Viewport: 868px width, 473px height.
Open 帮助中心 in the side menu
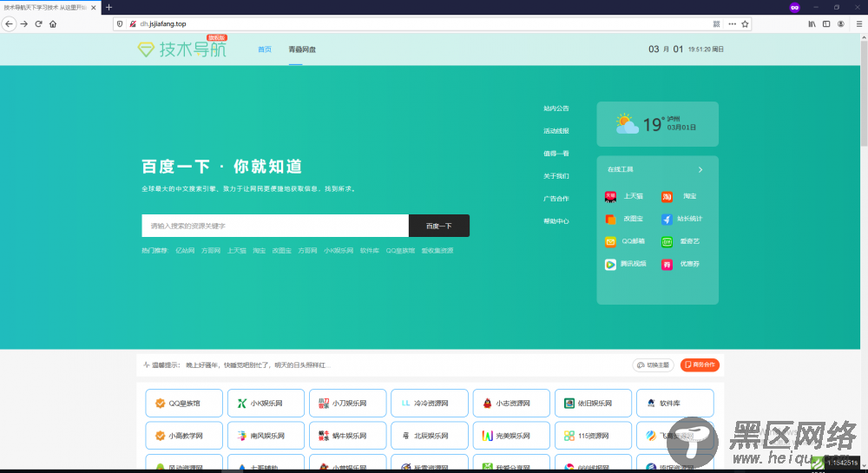coord(556,221)
